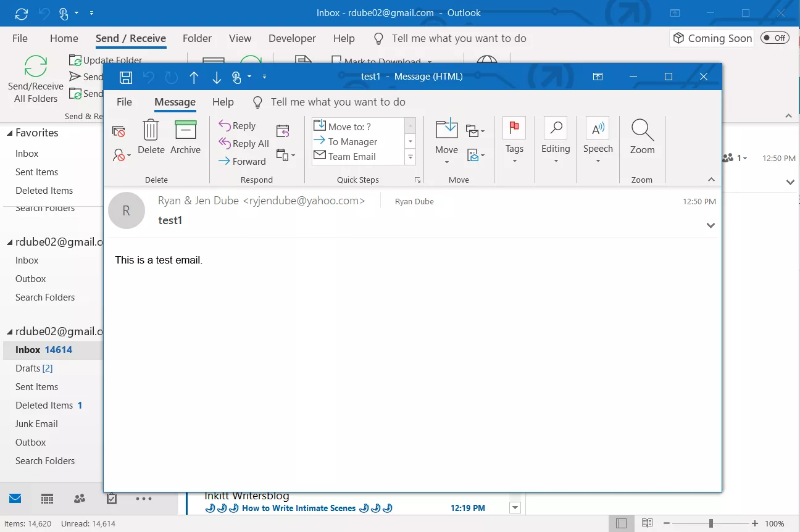Forward the test1 message
Viewport: 800px width, 532px height.
(x=242, y=162)
